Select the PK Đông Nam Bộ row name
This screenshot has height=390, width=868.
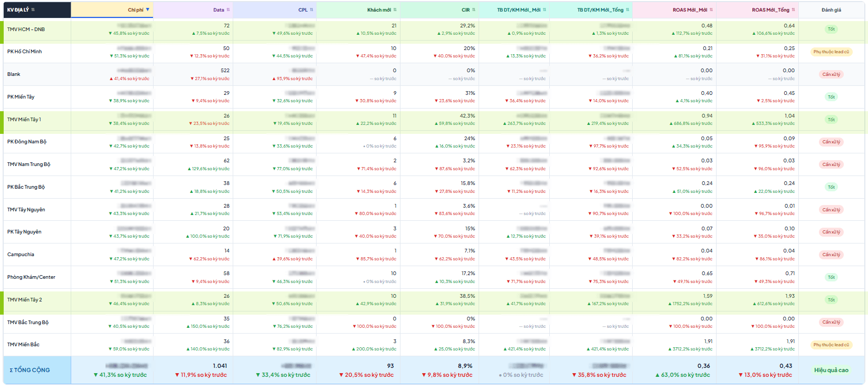[27, 142]
